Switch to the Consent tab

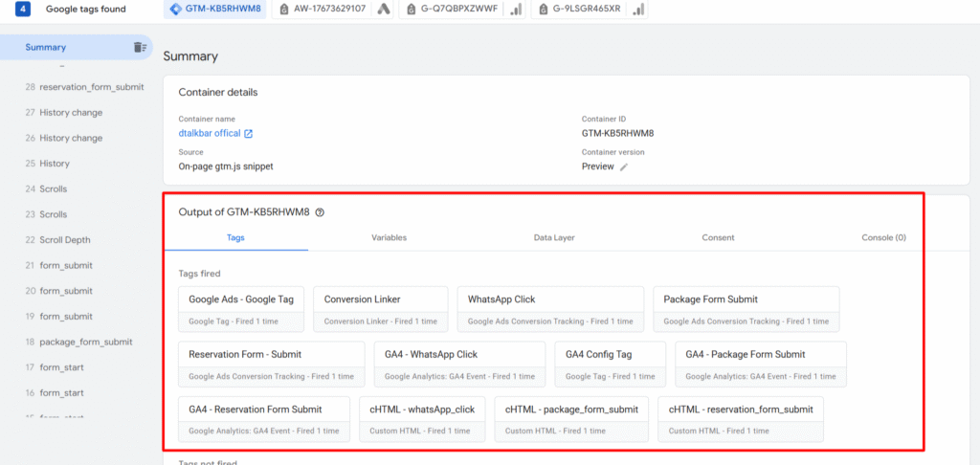(x=718, y=237)
